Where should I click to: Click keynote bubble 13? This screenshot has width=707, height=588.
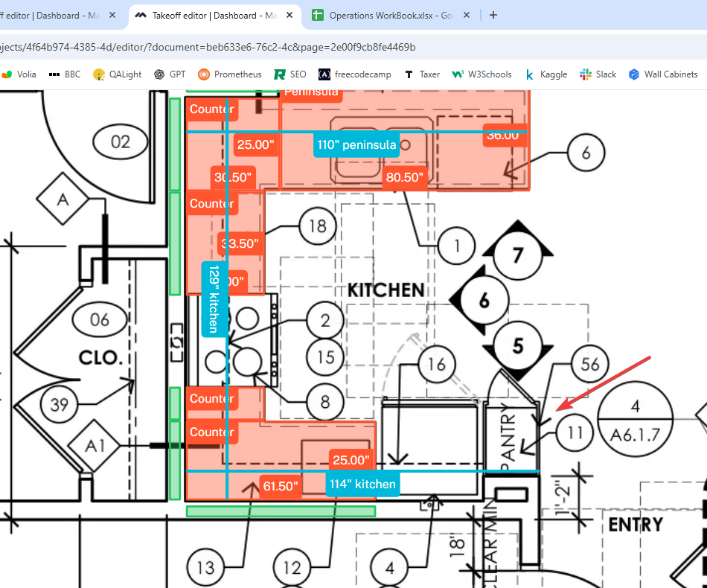[x=205, y=568]
